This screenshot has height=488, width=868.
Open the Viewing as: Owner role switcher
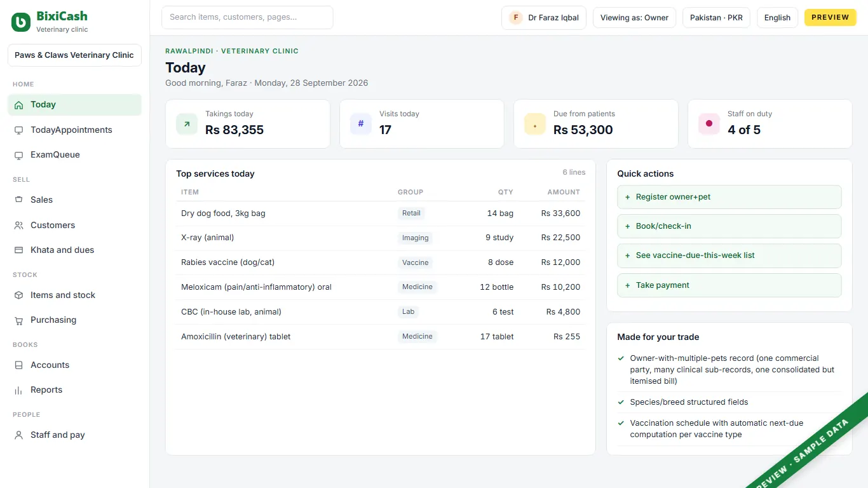634,18
